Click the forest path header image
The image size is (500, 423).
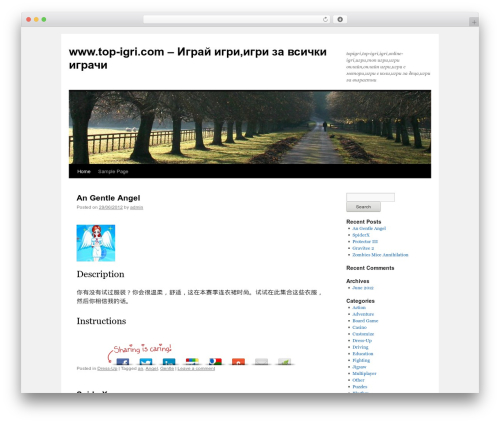[250, 127]
